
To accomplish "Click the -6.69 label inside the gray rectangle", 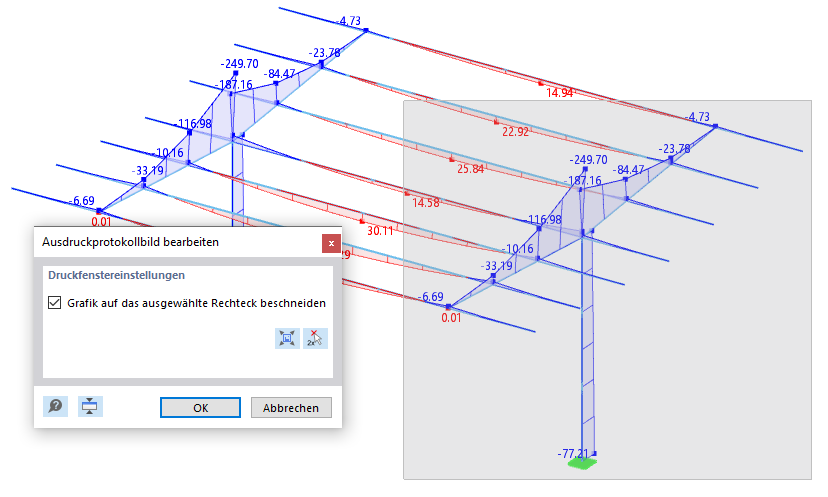I will (x=430, y=297).
